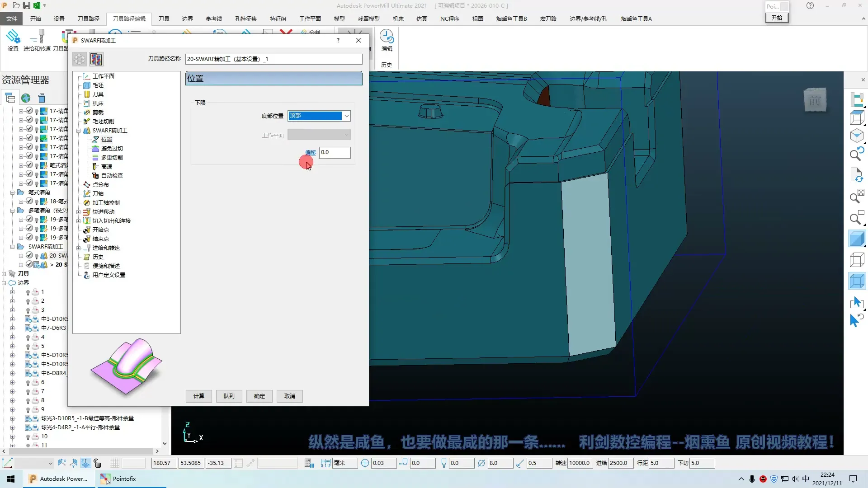Click the horizontal scrollbar in explorer panel
The image size is (868, 488).
coord(81,451)
